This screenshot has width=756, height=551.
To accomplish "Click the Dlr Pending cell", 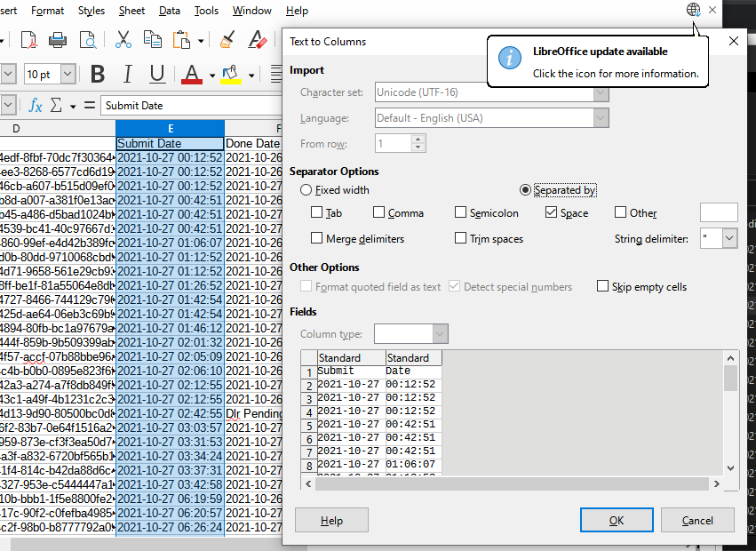I will coord(253,413).
